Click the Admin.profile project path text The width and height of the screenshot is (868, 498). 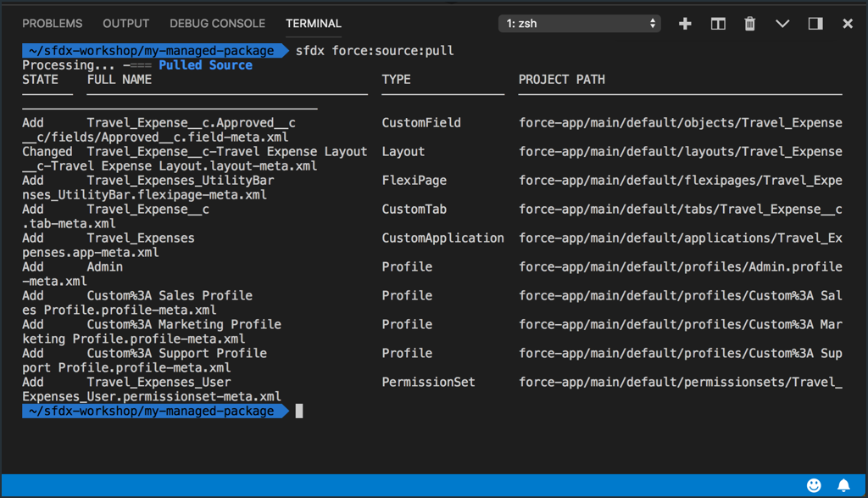tap(680, 267)
